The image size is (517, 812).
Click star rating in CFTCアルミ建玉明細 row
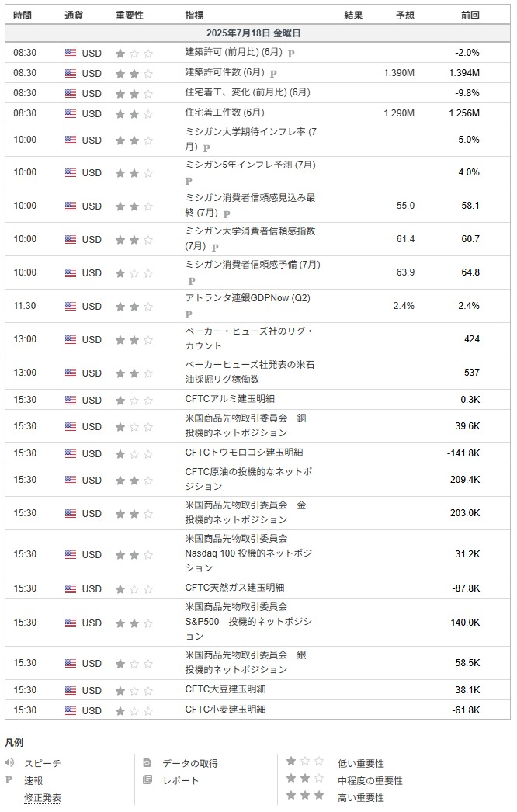(134, 401)
